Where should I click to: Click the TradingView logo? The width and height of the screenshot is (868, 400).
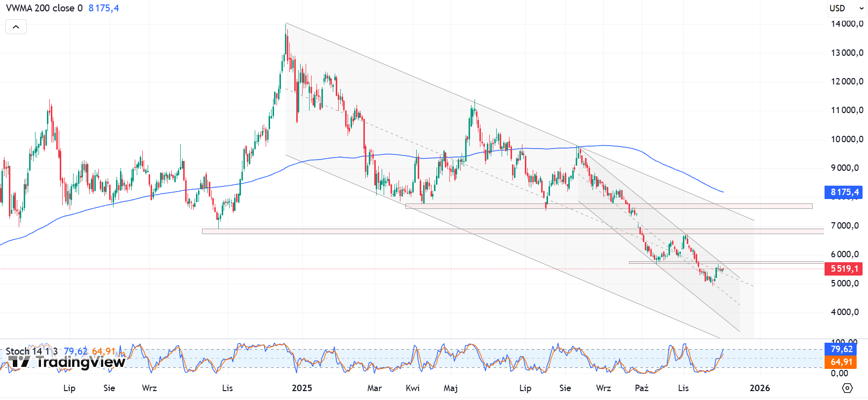click(67, 362)
